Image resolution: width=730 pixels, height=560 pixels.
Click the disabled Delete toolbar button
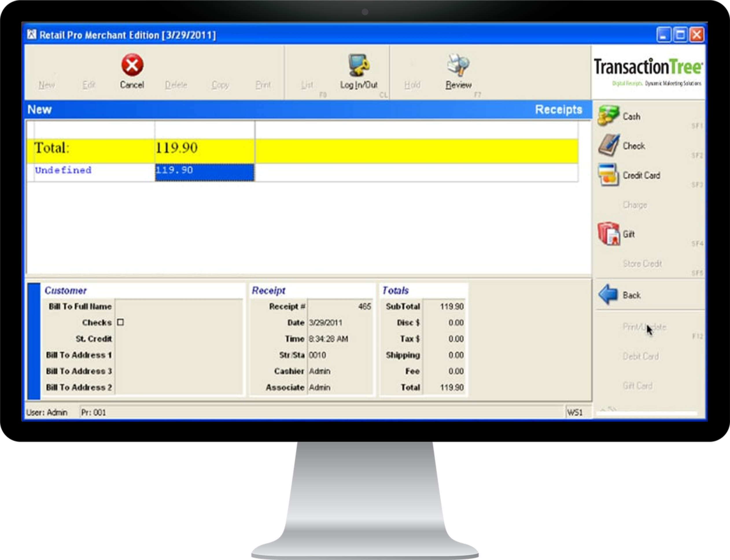click(x=176, y=85)
